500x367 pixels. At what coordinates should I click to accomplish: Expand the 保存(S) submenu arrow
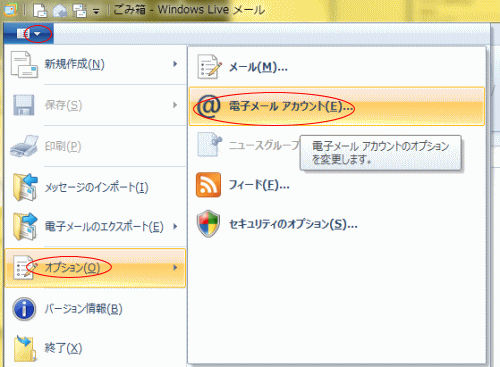(175, 105)
